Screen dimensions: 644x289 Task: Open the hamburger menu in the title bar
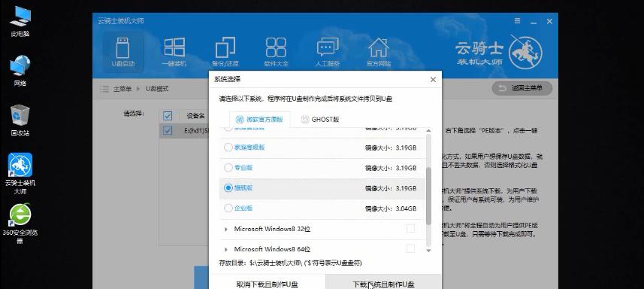pos(518,21)
